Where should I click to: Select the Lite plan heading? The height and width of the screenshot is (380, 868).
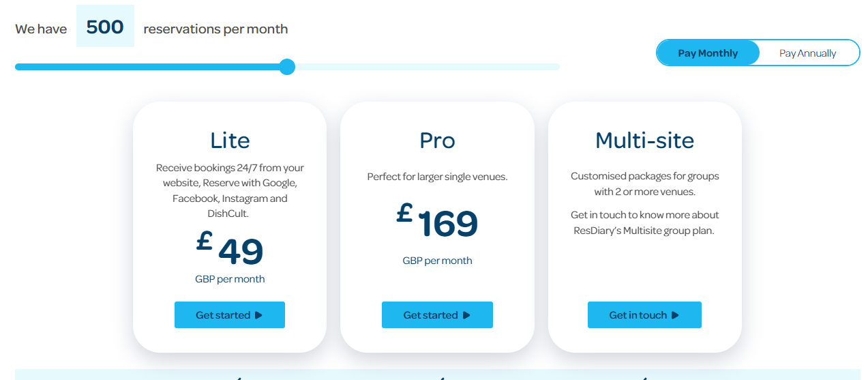tap(230, 140)
